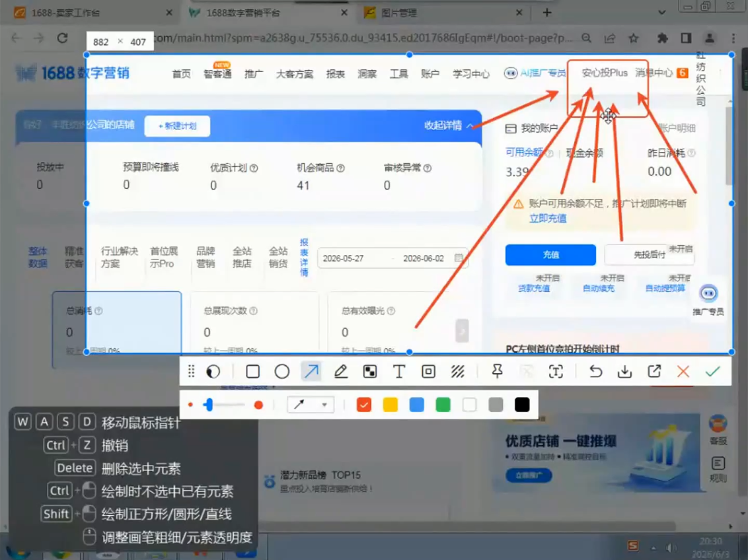Choose the red color swatch
Screen dimensions: 748x560
coord(364,405)
